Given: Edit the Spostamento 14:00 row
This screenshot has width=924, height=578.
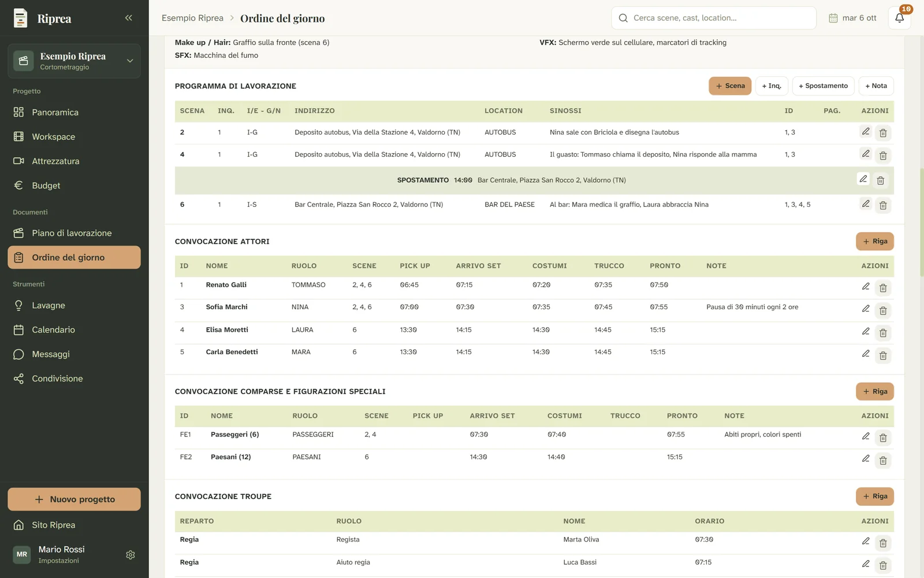Looking at the screenshot, I should click(x=863, y=179).
